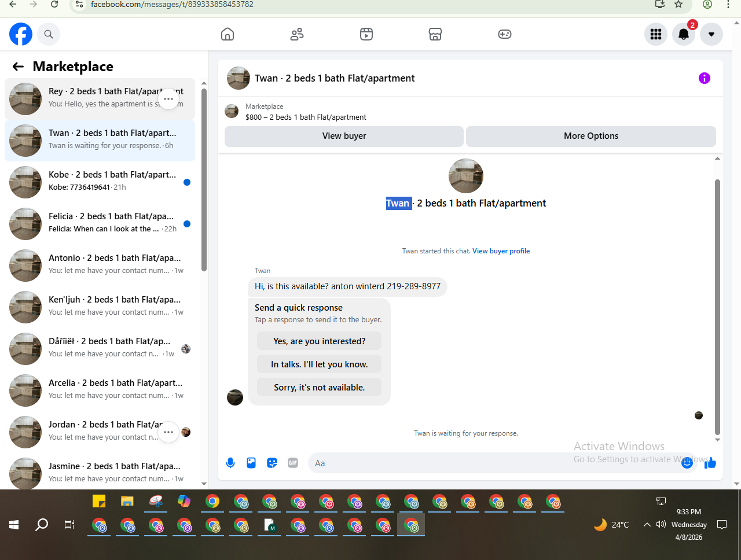The height and width of the screenshot is (560, 741).
Task: Open the Facebook search magnifier
Action: [x=49, y=34]
